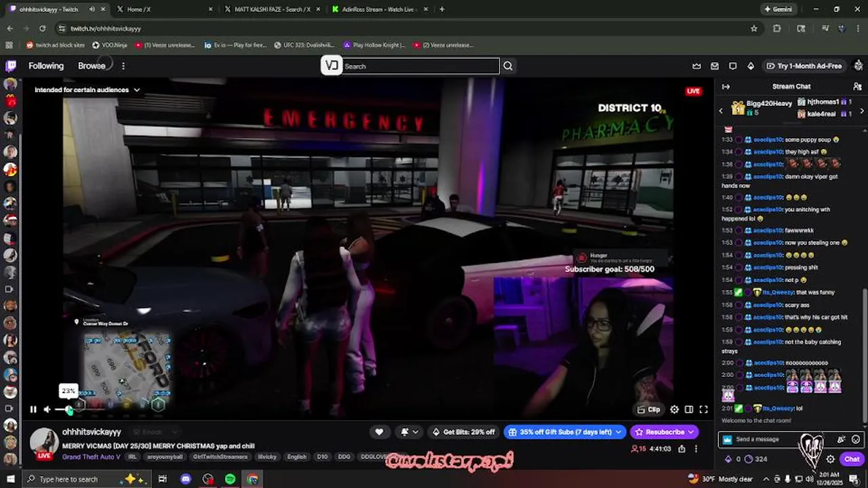Open the chat community users list
868x488 pixels.
[857, 87]
